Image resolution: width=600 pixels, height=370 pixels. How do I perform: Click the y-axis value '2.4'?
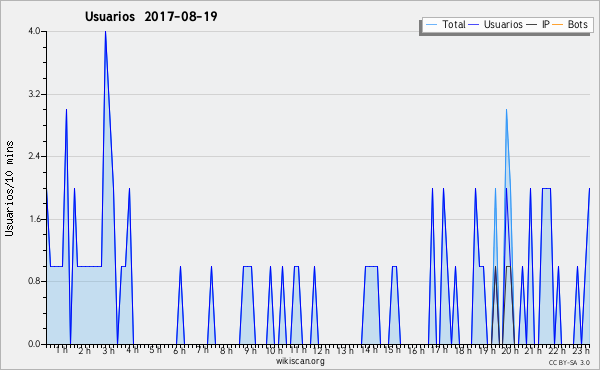[34, 156]
